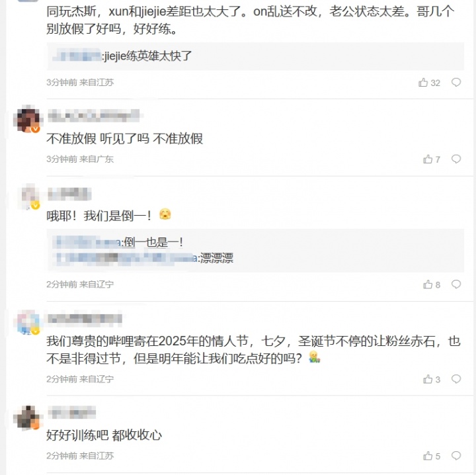This screenshot has height=475, width=476.
Task: Reply to the '好好训练吧 都收收心' comment
Action: click(x=456, y=456)
